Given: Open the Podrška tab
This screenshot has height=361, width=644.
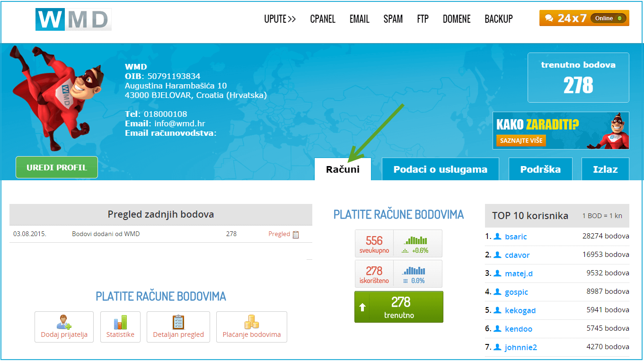Looking at the screenshot, I should coord(540,169).
